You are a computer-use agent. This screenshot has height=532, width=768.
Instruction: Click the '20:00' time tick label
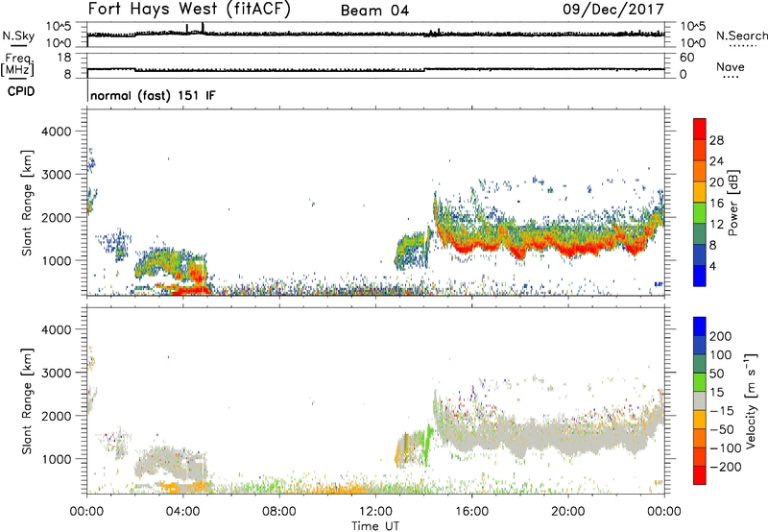(567, 512)
